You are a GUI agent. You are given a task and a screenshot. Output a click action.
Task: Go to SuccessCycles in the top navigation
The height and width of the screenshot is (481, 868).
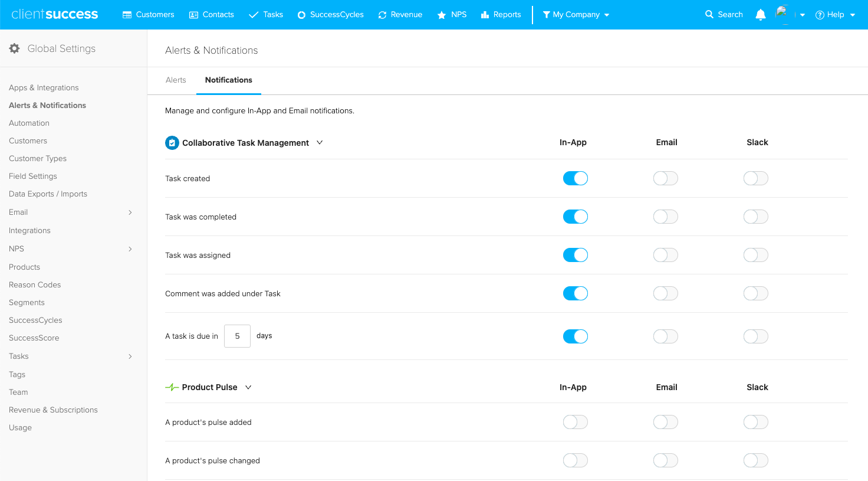point(337,15)
